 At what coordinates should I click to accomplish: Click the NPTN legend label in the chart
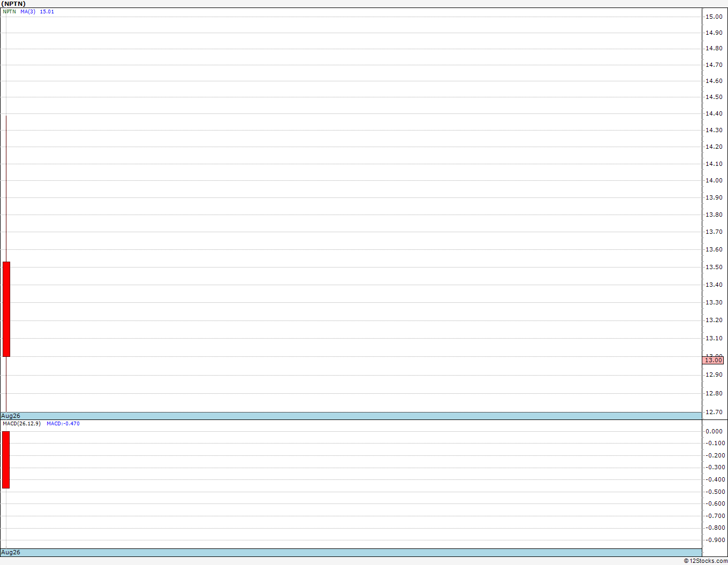9,11
